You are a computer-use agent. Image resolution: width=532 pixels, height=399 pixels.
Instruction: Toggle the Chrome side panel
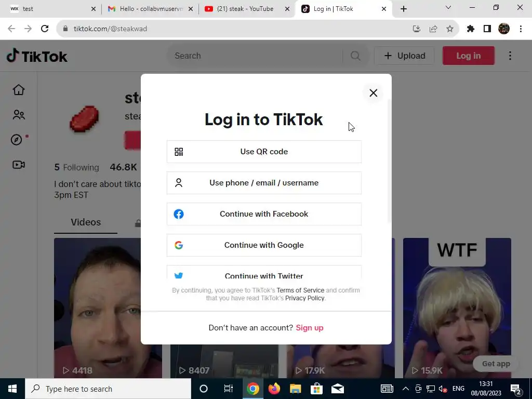point(487,29)
